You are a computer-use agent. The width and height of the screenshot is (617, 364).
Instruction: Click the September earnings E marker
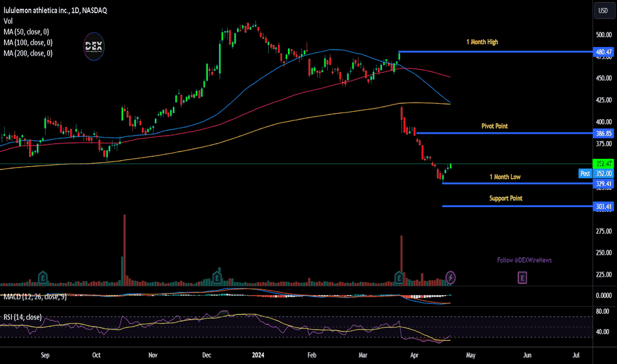42,278
